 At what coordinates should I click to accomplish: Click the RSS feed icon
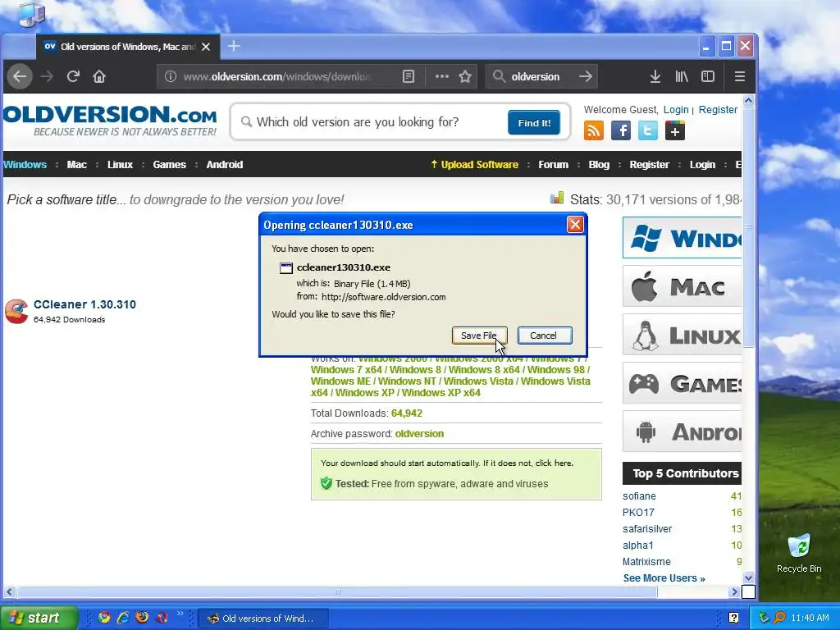pyautogui.click(x=594, y=130)
